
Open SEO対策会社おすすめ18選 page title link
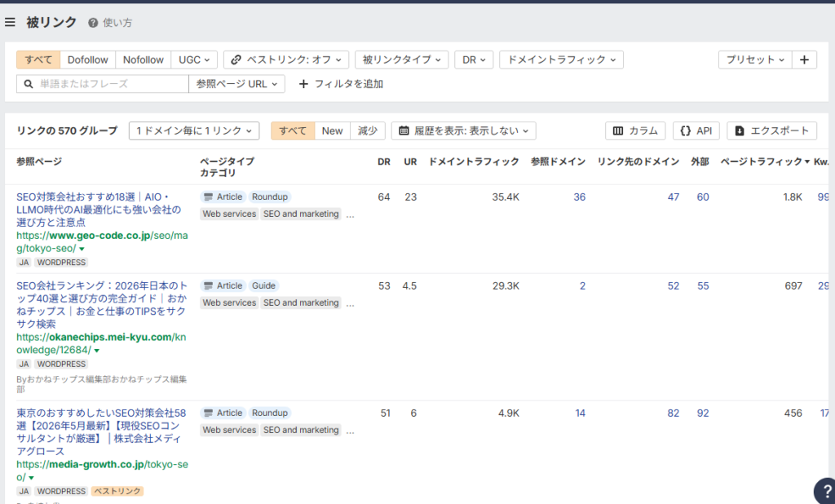click(x=99, y=210)
